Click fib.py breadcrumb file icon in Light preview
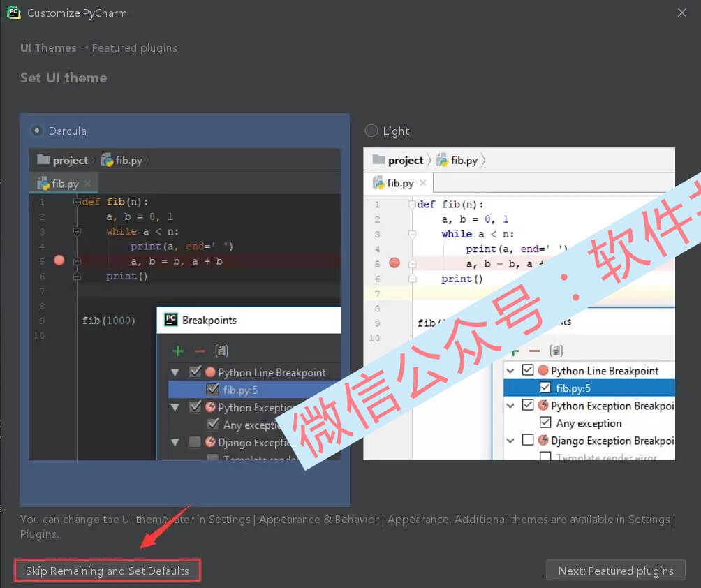 coord(442,160)
